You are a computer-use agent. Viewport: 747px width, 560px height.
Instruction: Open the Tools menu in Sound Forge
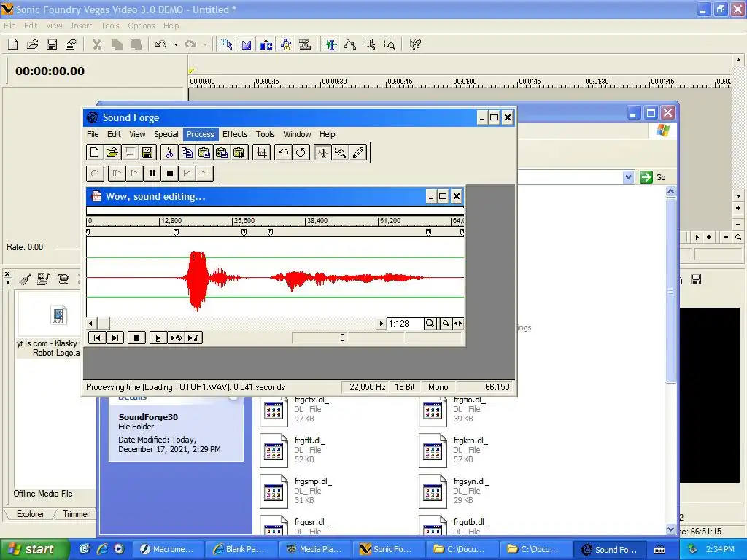coord(266,134)
